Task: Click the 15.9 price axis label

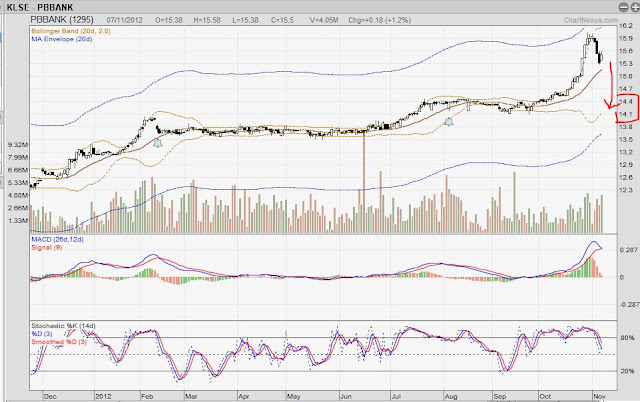Action: (626, 38)
